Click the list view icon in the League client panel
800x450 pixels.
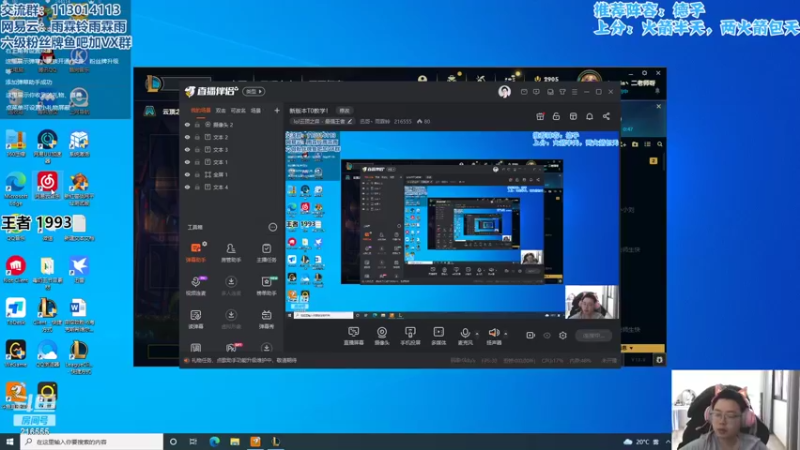click(x=647, y=144)
